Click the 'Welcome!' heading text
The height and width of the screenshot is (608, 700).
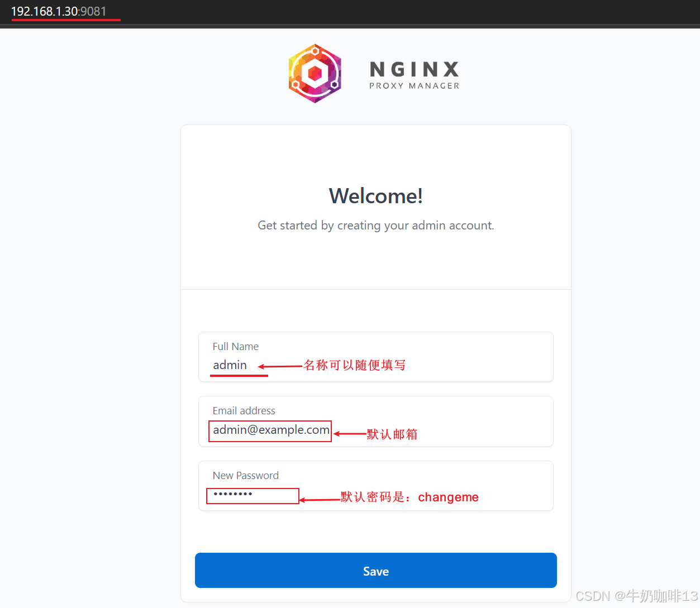376,196
